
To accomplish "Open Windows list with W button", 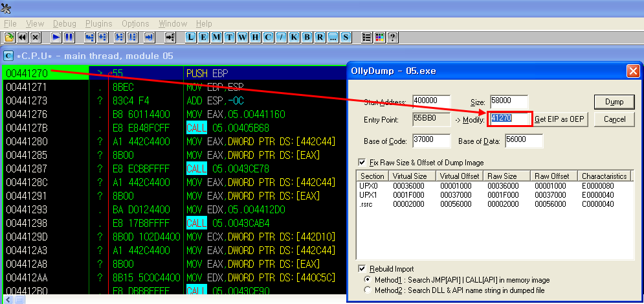I will coord(242,38).
